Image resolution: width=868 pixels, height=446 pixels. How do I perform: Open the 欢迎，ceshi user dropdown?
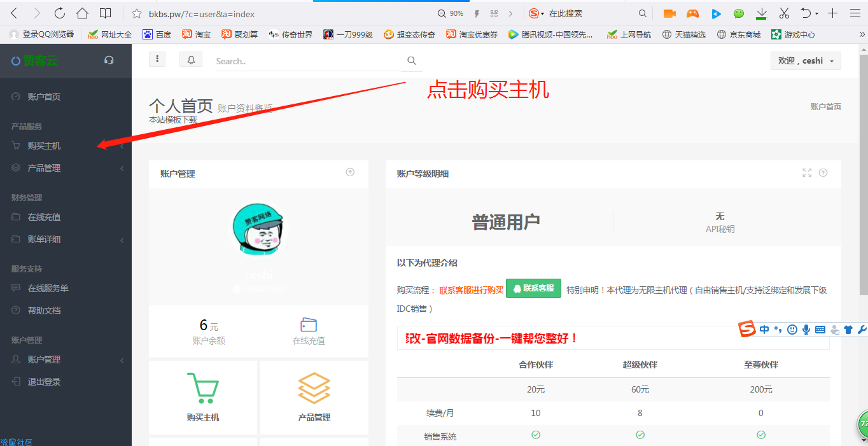tap(806, 61)
